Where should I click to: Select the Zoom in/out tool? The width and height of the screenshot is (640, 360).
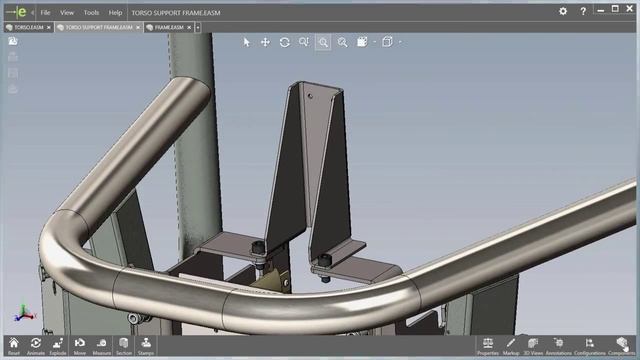(x=304, y=42)
